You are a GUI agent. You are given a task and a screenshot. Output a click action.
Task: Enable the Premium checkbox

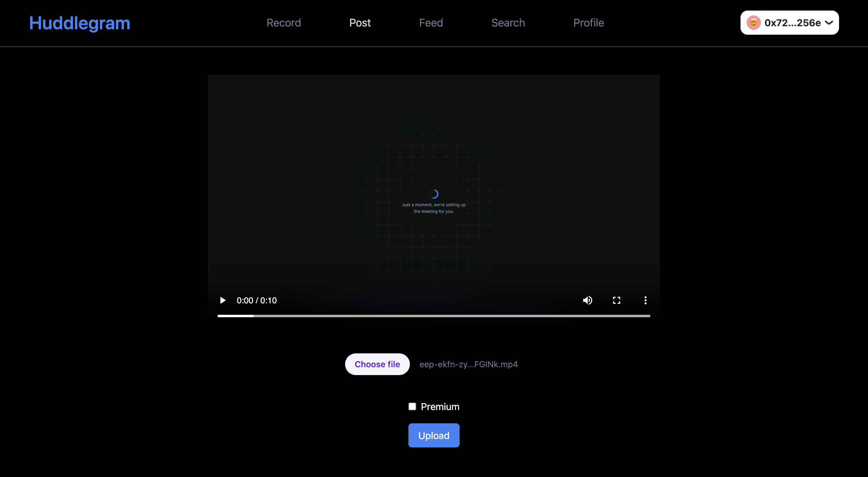[x=412, y=406]
